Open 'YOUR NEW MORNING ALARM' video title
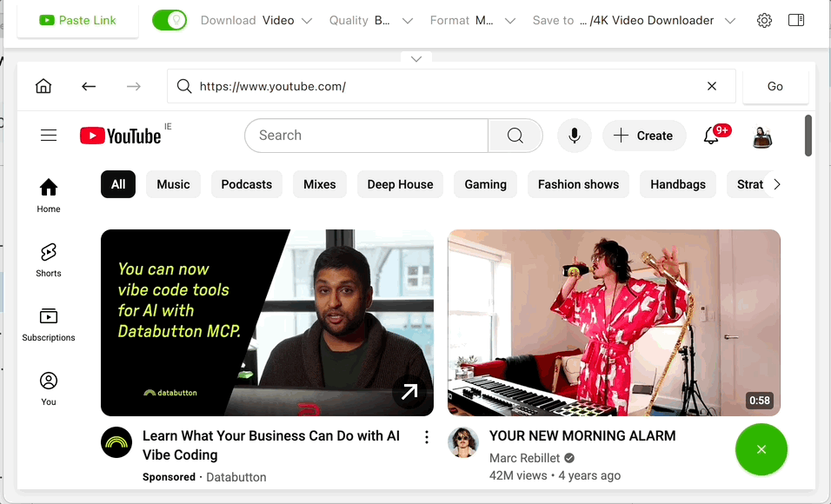831x504 pixels. (582, 435)
